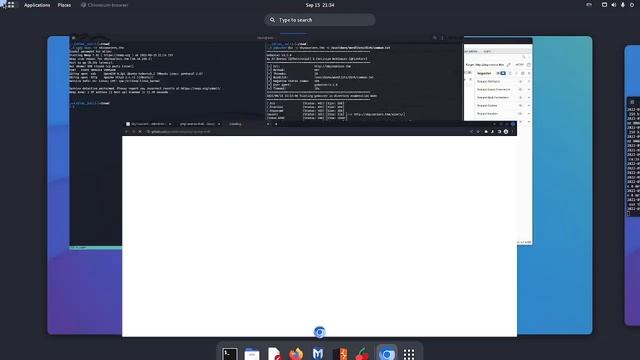
Task: Open the volume speaker icon in top bar
Action: (613, 5)
